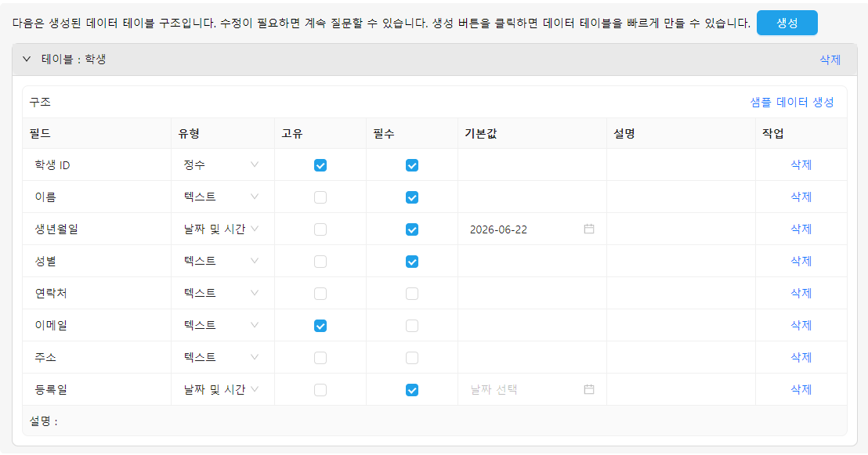Enable 고유 checkbox for 이름 row
Screen dimensions: 868x455
[320, 197]
